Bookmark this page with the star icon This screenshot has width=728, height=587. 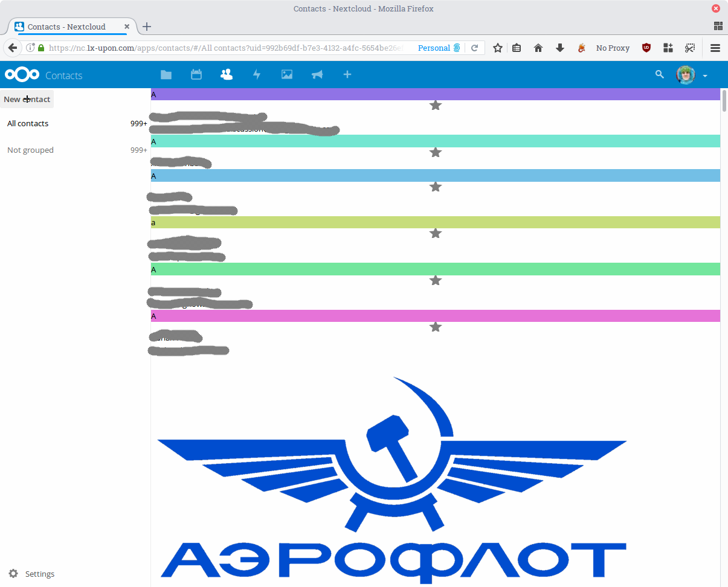[497, 48]
